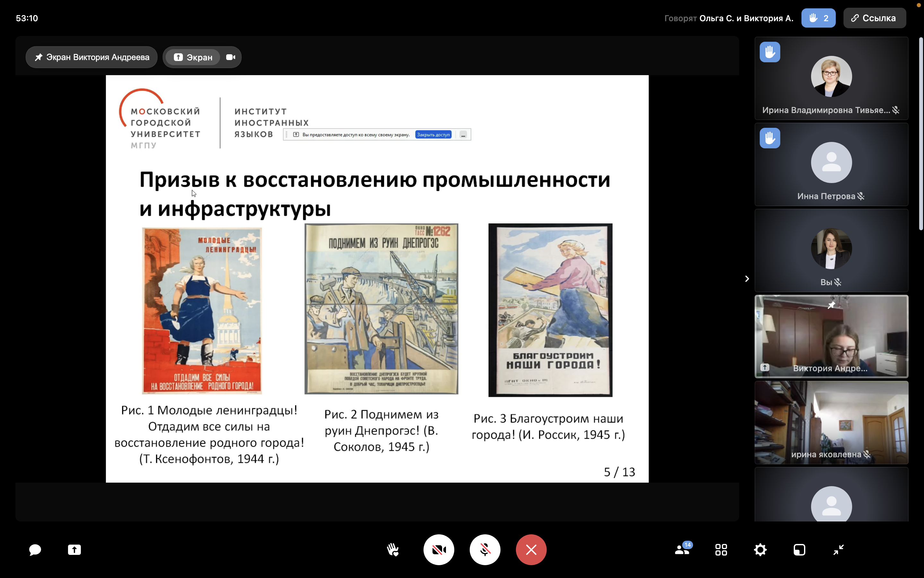This screenshot has height=578, width=924.
Task: Copy the meeting link with Ссылка button
Action: [x=874, y=18]
